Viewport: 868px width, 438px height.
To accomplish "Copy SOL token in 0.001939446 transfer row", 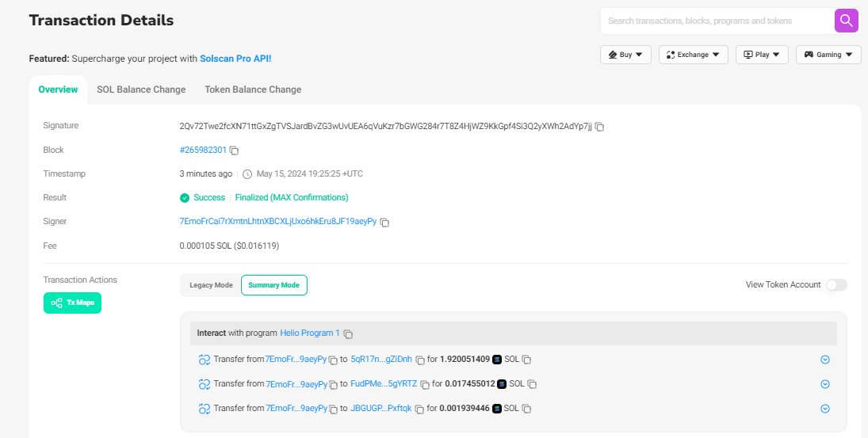I will 526,409.
